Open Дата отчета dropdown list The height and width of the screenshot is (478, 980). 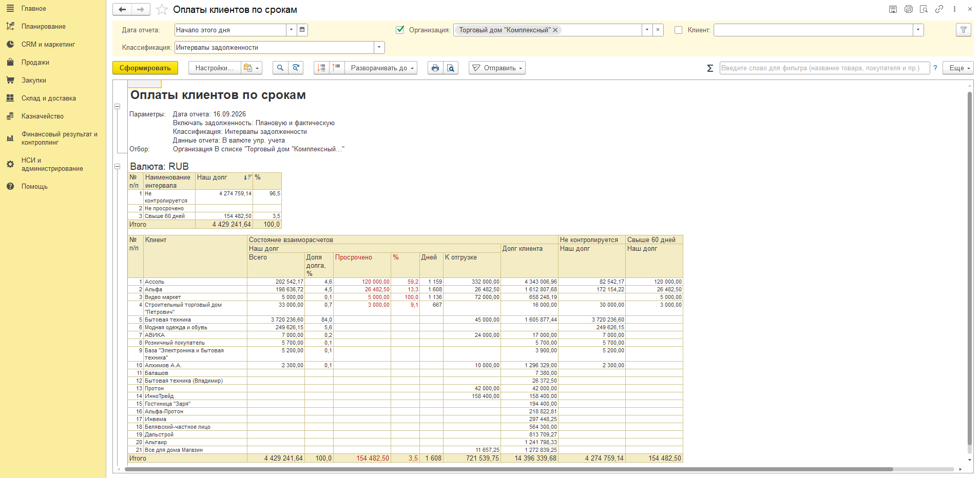coord(292,30)
